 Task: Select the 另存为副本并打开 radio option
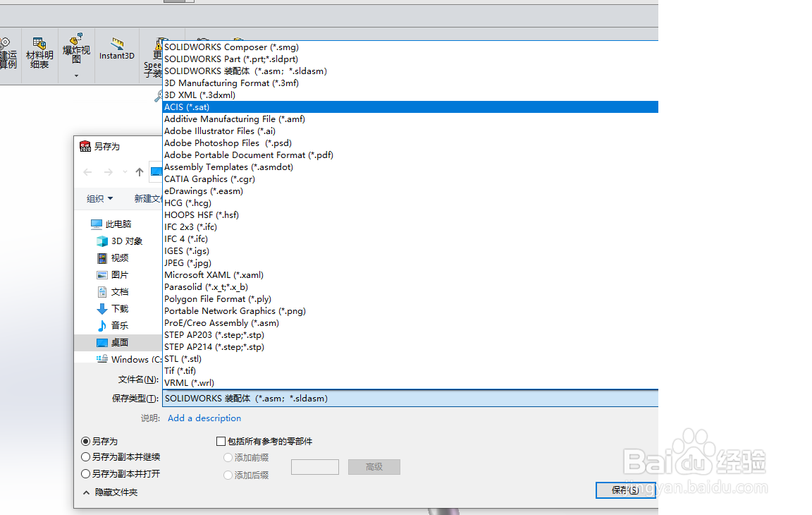pyautogui.click(x=86, y=473)
